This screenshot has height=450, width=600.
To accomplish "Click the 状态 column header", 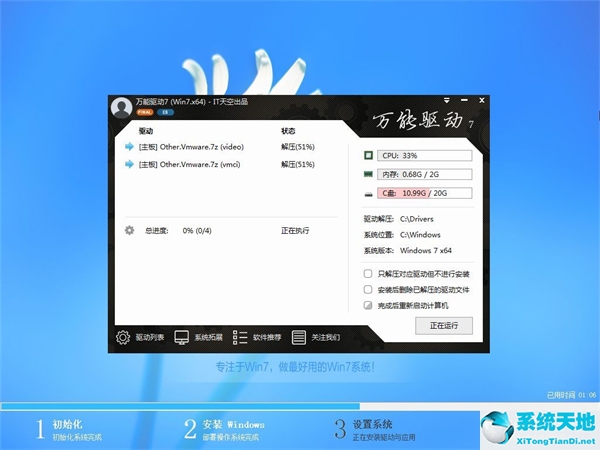I will [x=288, y=131].
